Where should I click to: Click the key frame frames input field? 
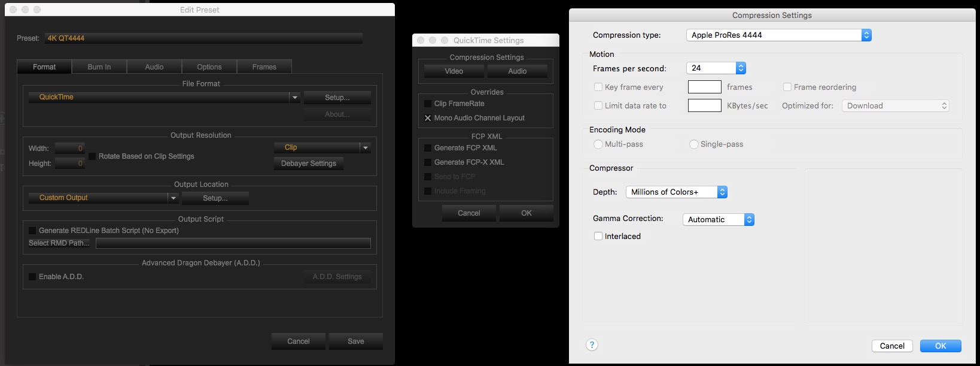coord(705,87)
